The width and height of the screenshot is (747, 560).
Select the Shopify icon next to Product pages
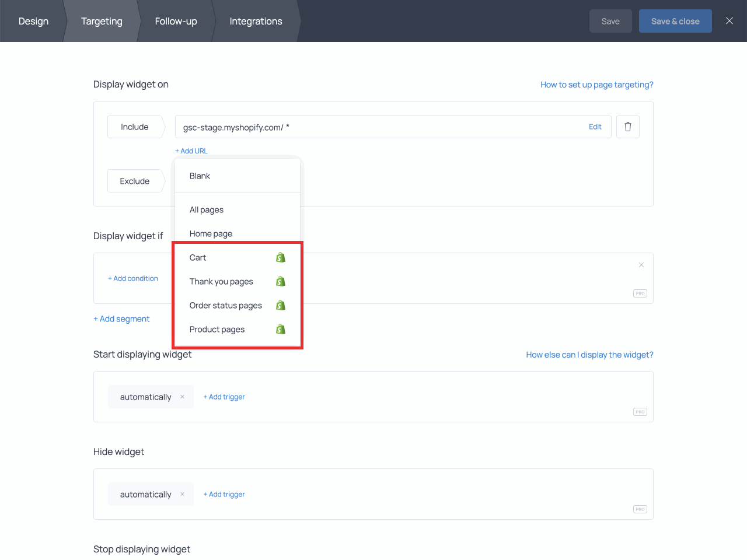pyautogui.click(x=281, y=328)
